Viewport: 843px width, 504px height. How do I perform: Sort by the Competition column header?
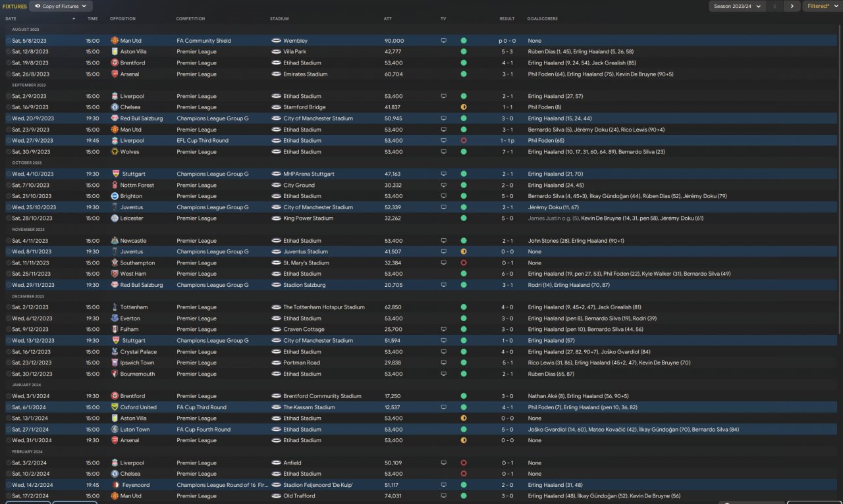190,18
